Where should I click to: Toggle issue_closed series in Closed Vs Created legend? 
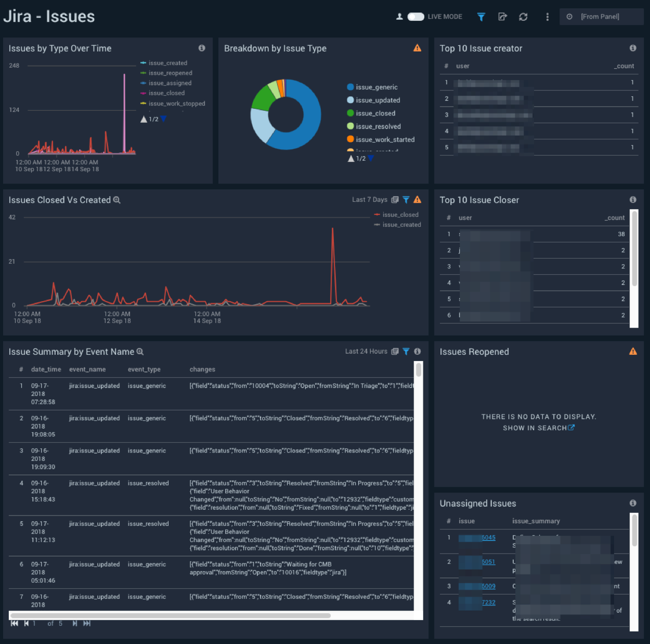(x=400, y=215)
